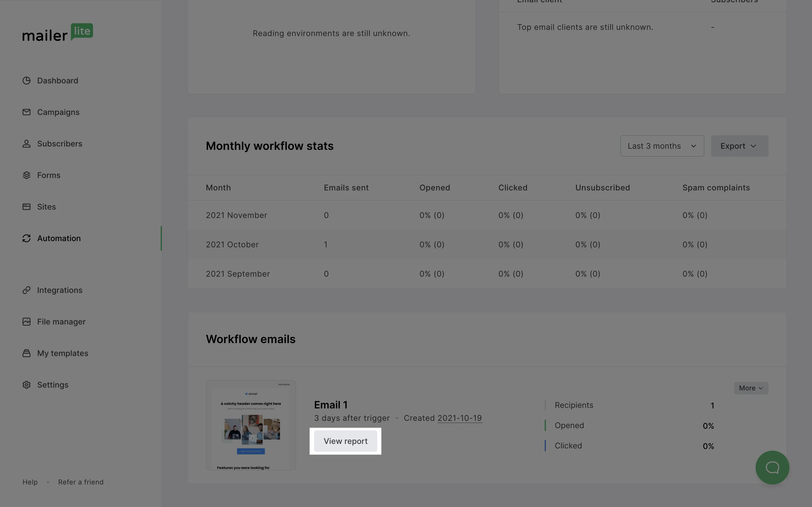812x507 pixels.
Task: Click the Campaigns envelope icon
Action: (x=27, y=112)
